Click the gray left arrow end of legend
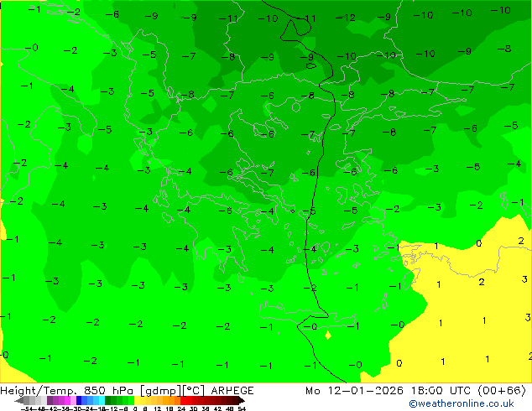 point(19,401)
